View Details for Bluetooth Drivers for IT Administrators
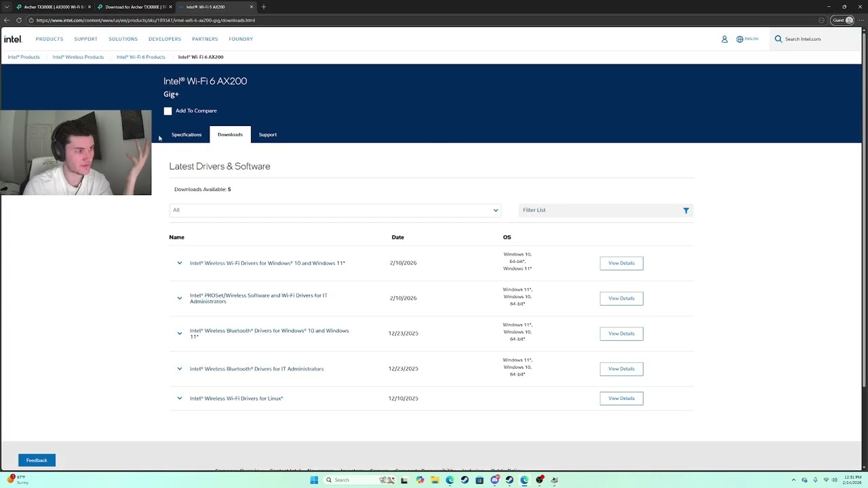The image size is (868, 488). coord(621,369)
